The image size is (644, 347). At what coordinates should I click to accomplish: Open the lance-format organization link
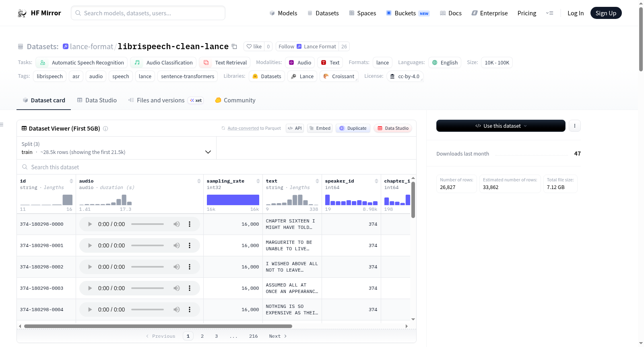(x=91, y=46)
